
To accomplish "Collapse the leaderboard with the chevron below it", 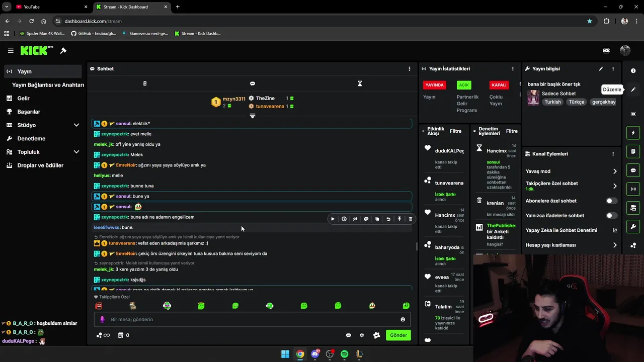I will coord(253,116).
